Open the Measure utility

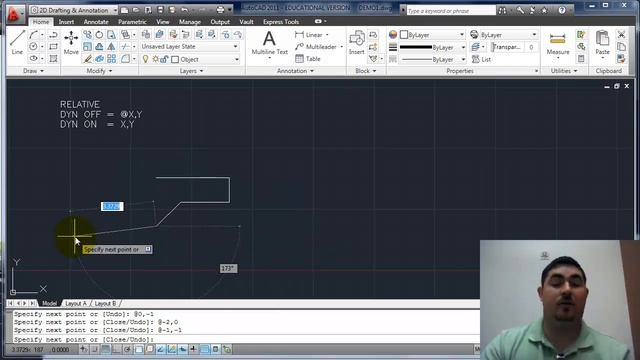tap(558, 43)
